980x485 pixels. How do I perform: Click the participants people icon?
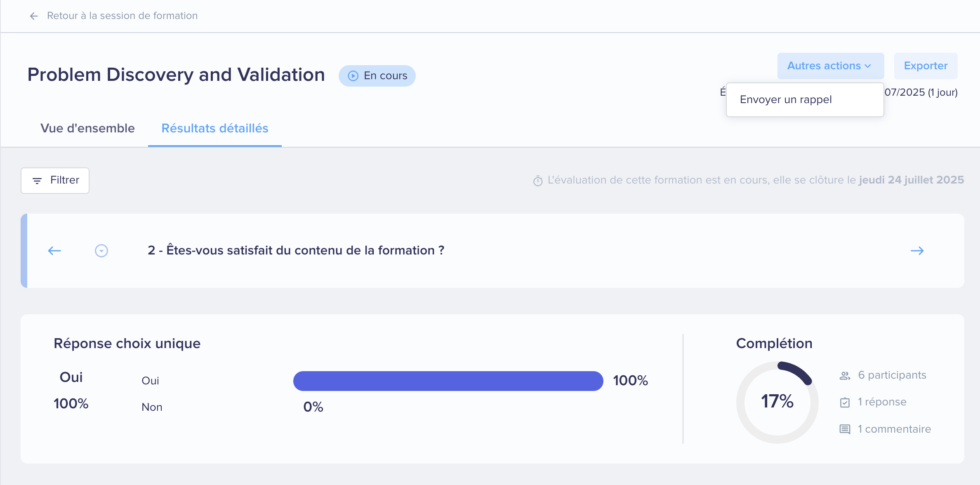(845, 375)
